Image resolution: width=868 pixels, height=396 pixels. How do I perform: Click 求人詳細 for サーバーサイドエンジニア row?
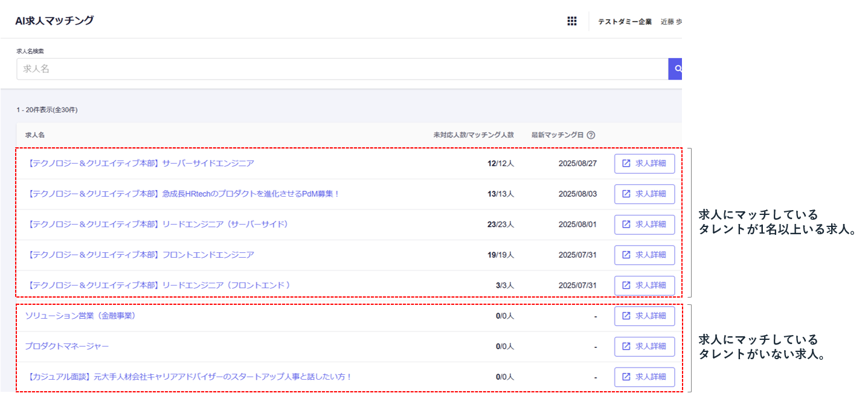pyautogui.click(x=644, y=164)
